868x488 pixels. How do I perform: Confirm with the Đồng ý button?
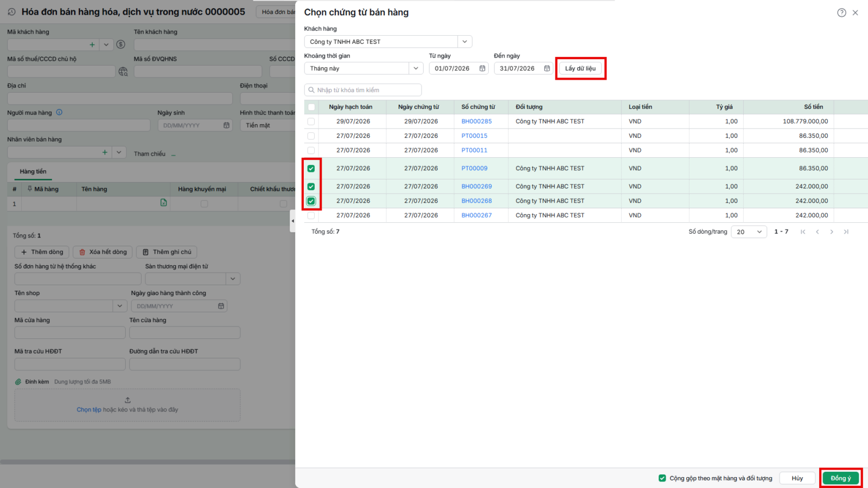(x=840, y=478)
